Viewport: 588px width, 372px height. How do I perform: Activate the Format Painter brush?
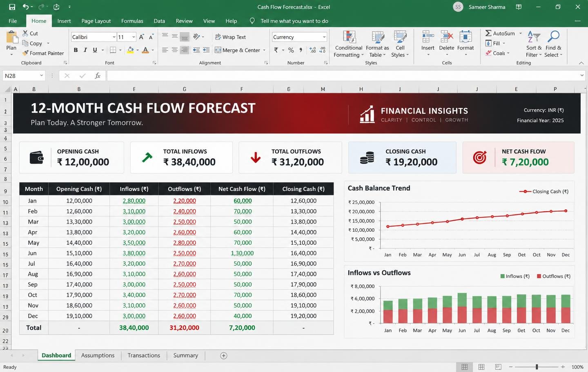click(x=25, y=53)
